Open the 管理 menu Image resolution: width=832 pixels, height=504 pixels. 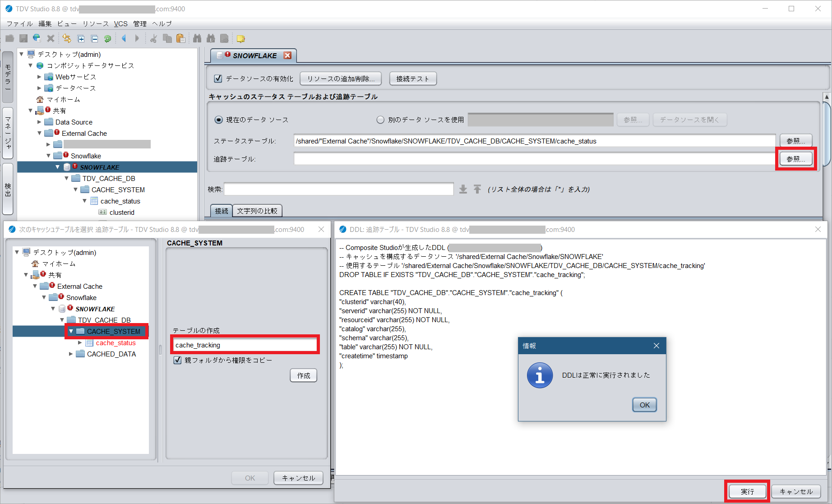[x=140, y=23]
